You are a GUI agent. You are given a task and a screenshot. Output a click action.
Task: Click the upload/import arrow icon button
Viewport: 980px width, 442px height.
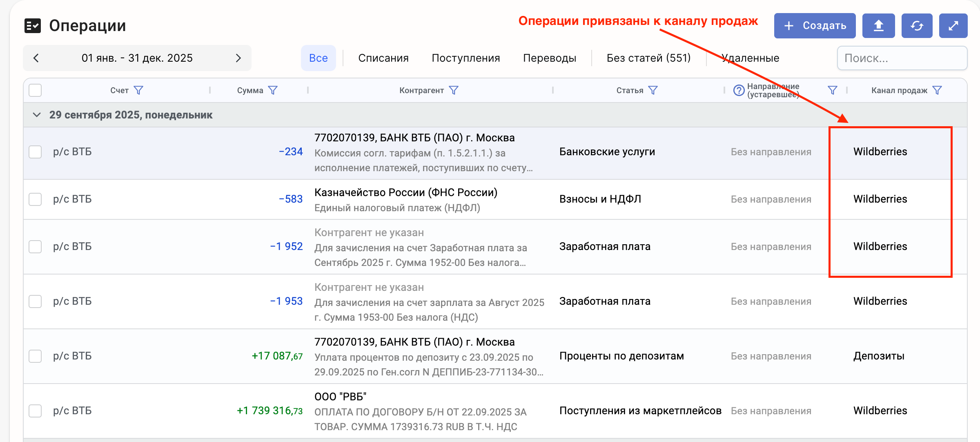(878, 26)
